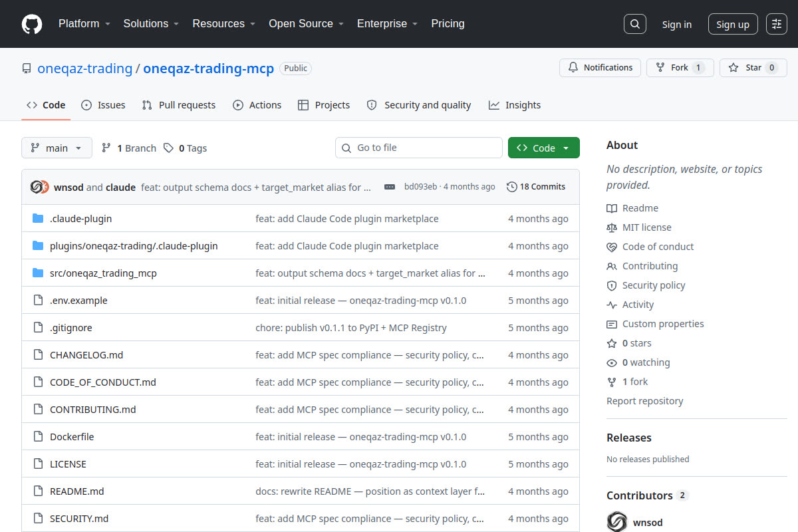Open the 18 Commits history link
Viewport: 798px width, 532px height.
pos(536,187)
